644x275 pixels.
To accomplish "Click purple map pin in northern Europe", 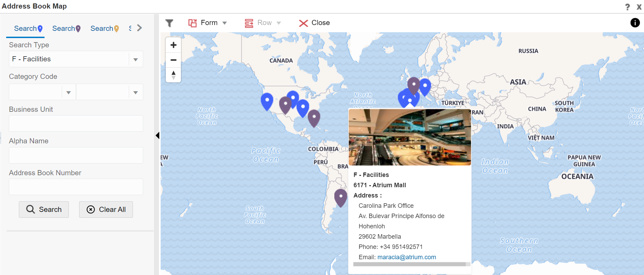I will coord(413,85).
